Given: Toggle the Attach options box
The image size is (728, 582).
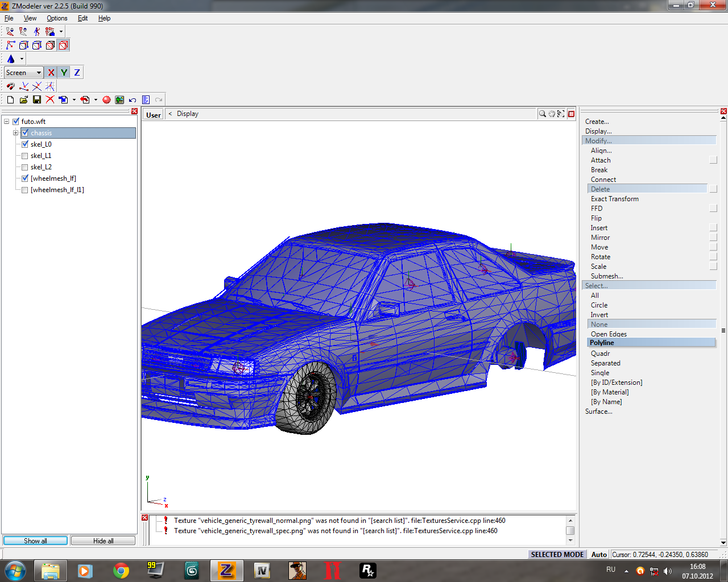Looking at the screenshot, I should (x=713, y=160).
